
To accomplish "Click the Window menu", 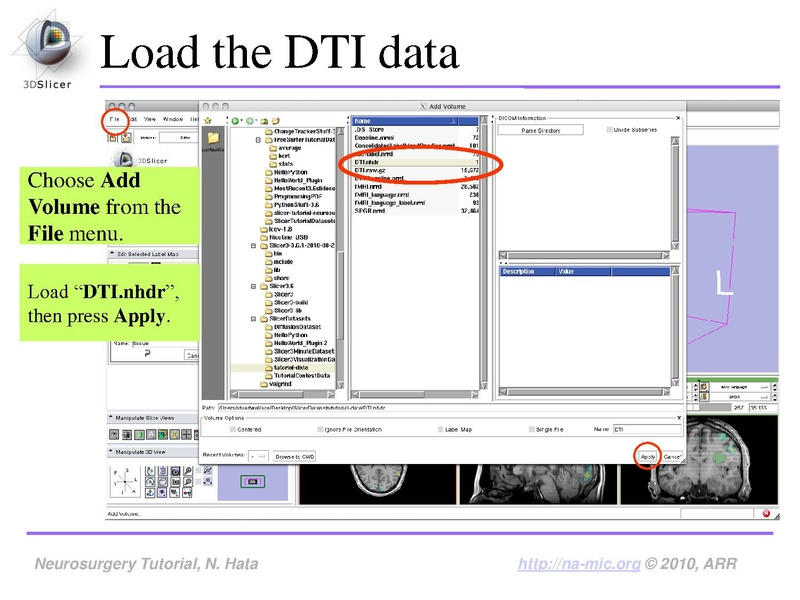I will 175,119.
